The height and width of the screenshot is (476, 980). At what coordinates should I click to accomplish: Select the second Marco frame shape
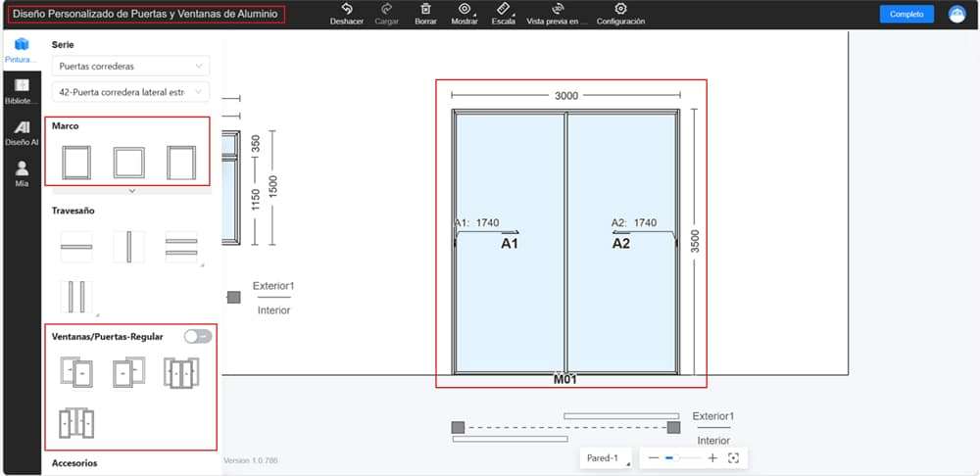pyautogui.click(x=128, y=163)
